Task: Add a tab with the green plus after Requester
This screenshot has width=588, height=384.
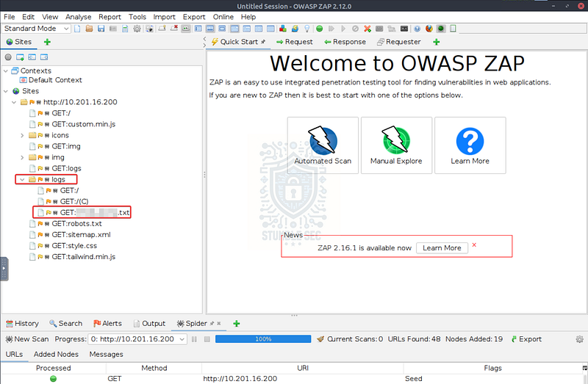Action: (x=436, y=42)
